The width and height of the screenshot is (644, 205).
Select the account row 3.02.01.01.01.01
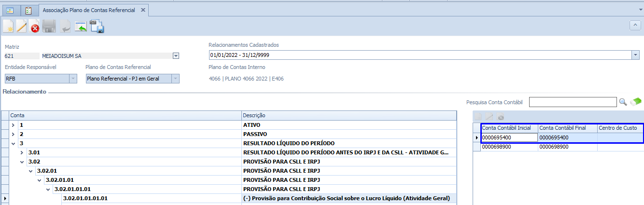tap(85, 198)
